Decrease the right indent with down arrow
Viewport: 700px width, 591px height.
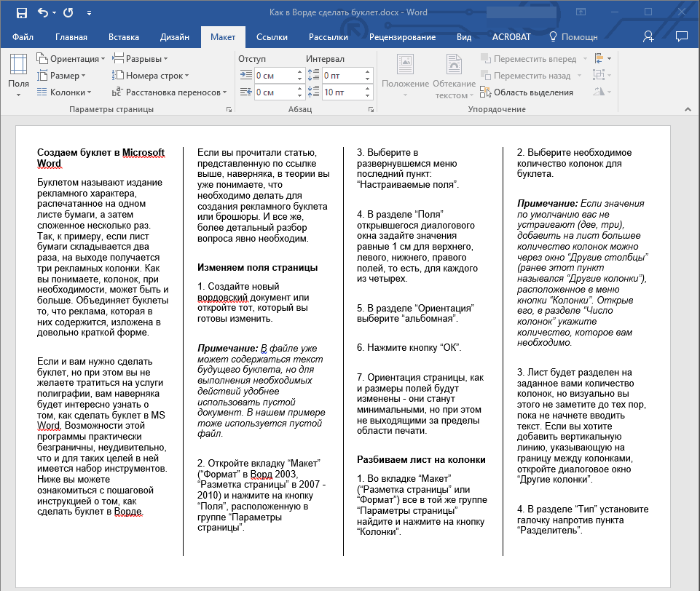pos(299,96)
